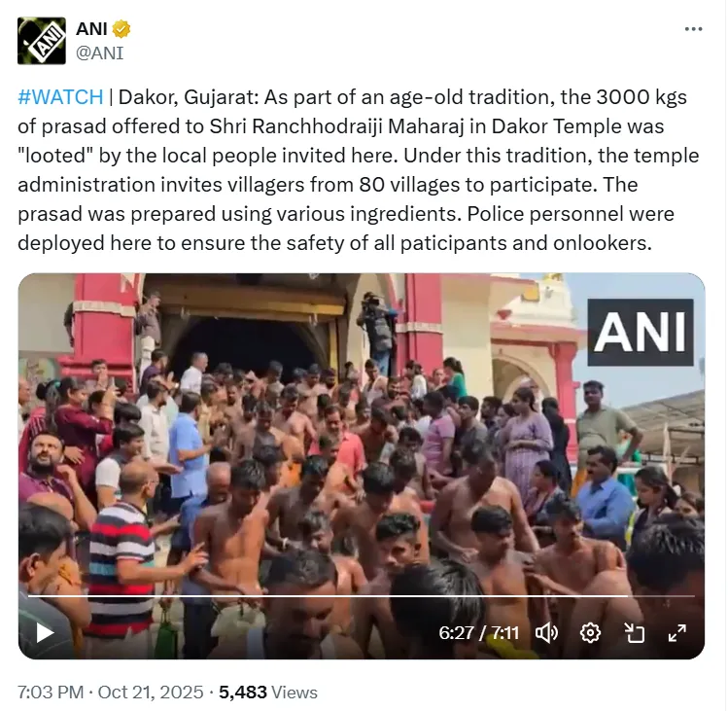This screenshot has width=728, height=711.
Task: Expand video to fullscreen
Action: pos(676,633)
